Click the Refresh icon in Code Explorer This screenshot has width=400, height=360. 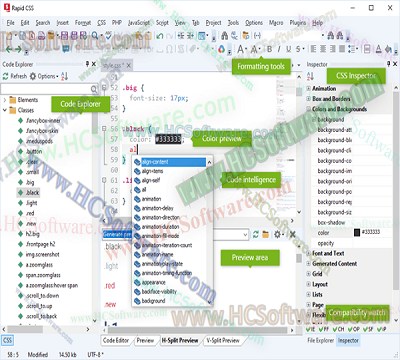[6, 76]
